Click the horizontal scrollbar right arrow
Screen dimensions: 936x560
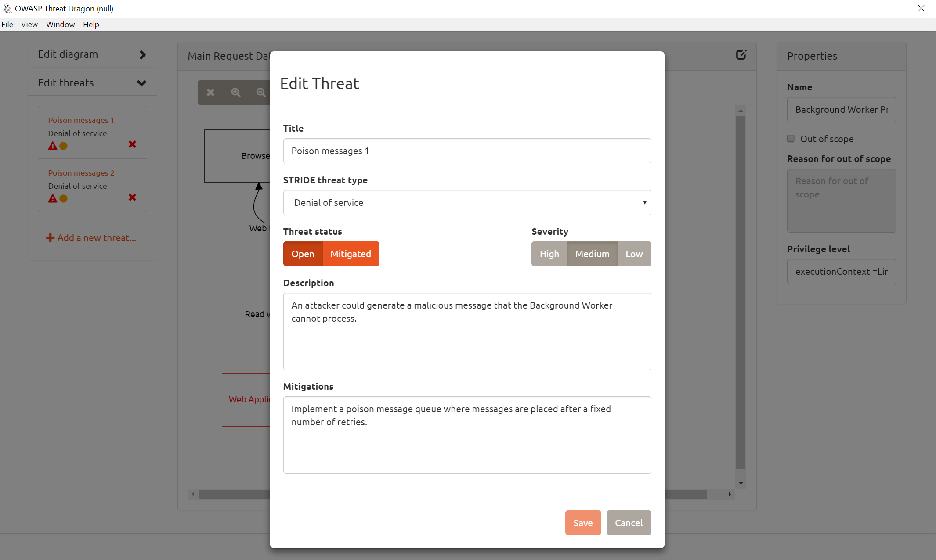pos(730,495)
